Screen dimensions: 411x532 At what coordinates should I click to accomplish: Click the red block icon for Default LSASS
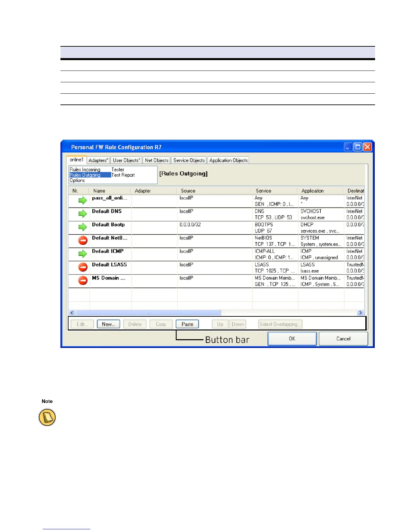click(x=83, y=267)
